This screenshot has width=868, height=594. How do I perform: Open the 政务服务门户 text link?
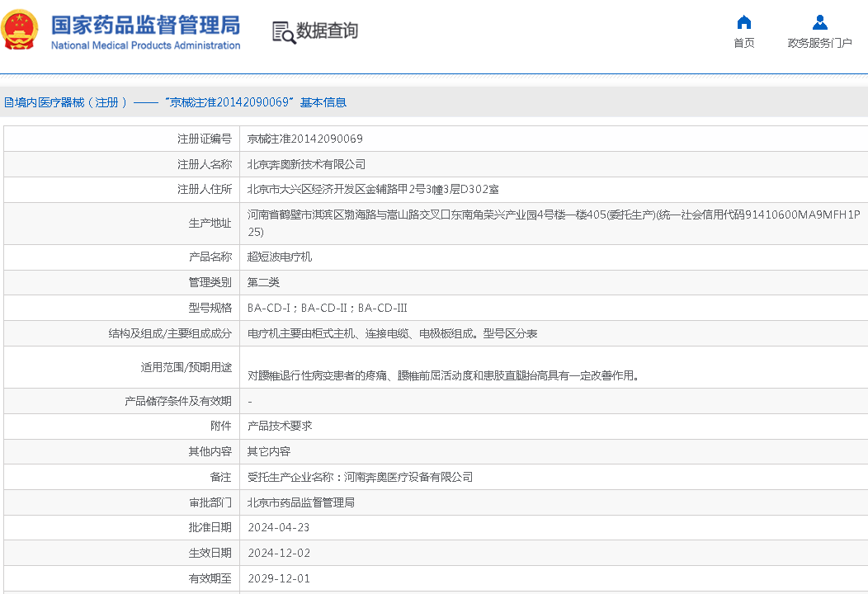pos(819,43)
